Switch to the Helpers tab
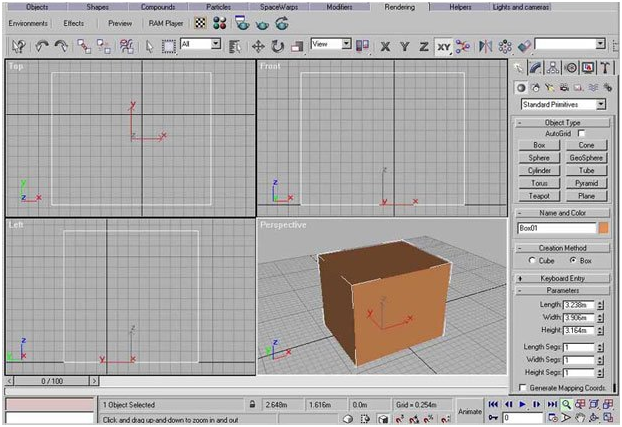 tap(461, 7)
